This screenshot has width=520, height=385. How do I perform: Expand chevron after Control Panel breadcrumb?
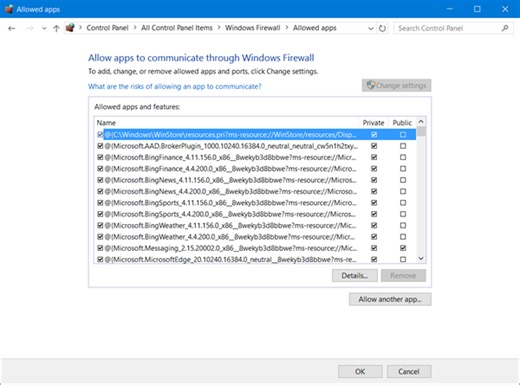coord(135,28)
